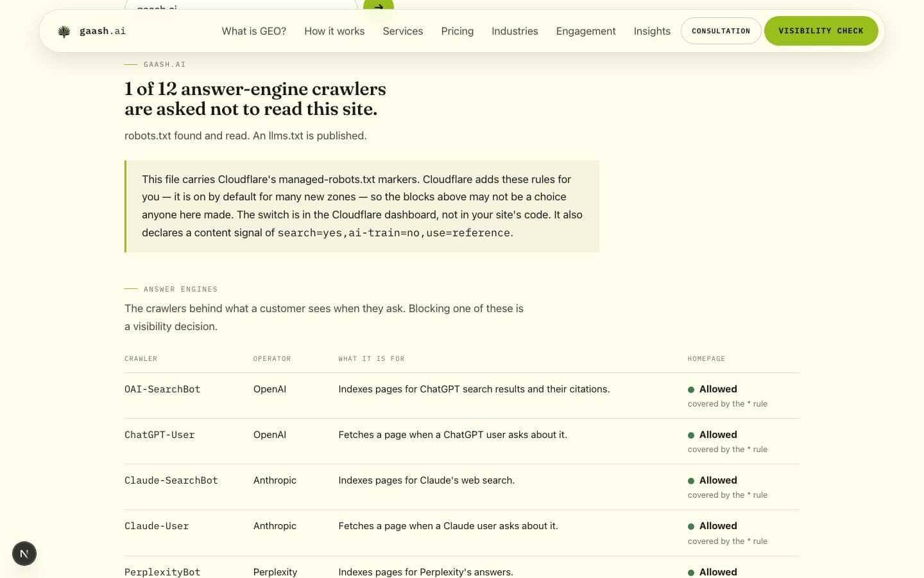This screenshot has width=924, height=578.
Task: Click the ANSWER ENGINES section label
Action: point(180,290)
